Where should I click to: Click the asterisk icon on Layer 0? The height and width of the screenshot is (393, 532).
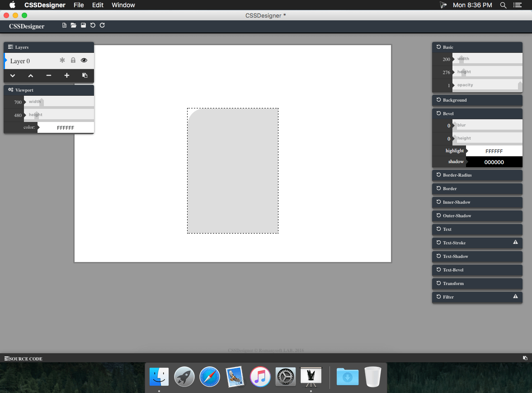pos(62,61)
